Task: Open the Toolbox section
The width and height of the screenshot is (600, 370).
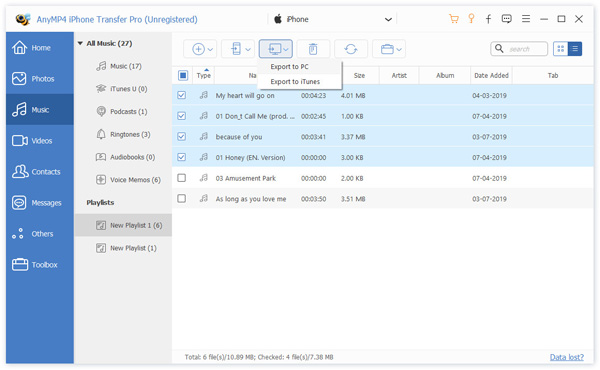Action: (40, 265)
